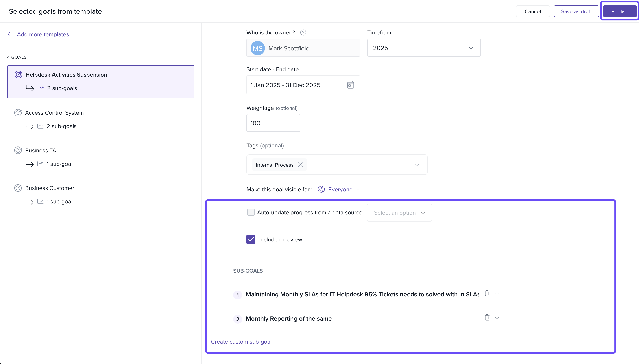Open the calendar icon in date field
The image size is (639, 364).
pyautogui.click(x=350, y=85)
